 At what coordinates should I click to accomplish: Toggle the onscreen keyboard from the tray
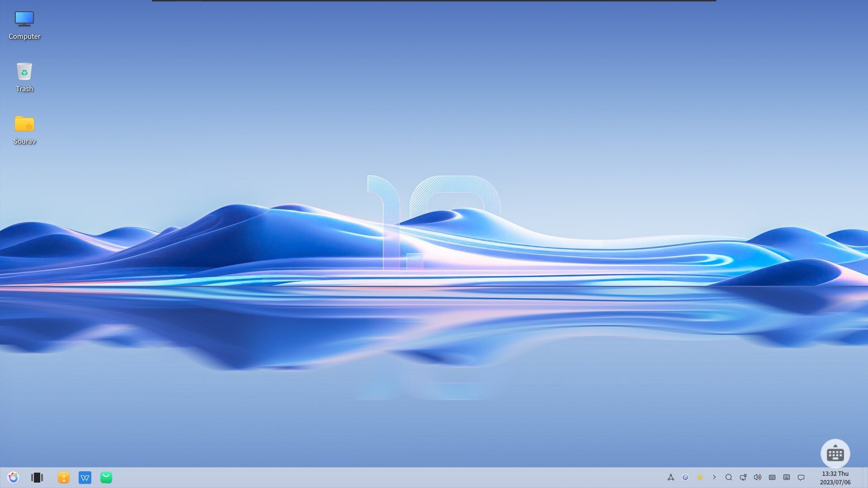(x=787, y=477)
